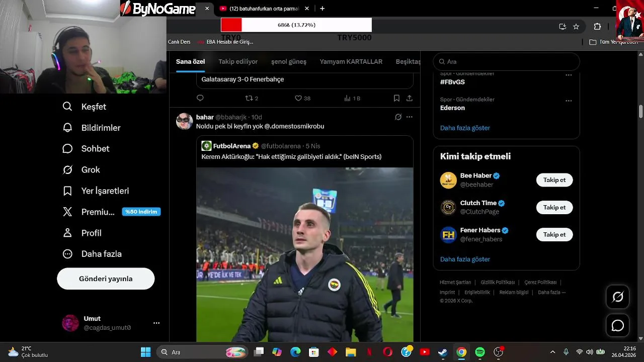Open File Explorer from the taskbar
The width and height of the screenshot is (644, 362).
351,352
